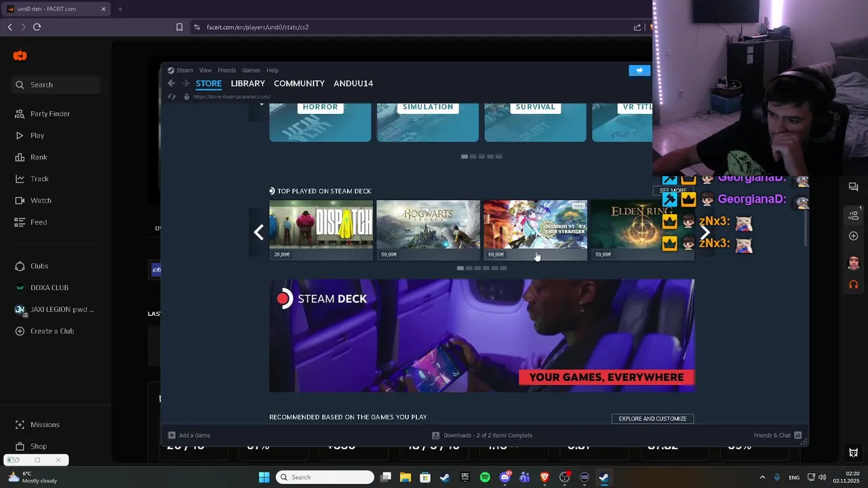Show next Steam Deck carousel games
Viewport: 868px width, 488px height.
click(705, 232)
